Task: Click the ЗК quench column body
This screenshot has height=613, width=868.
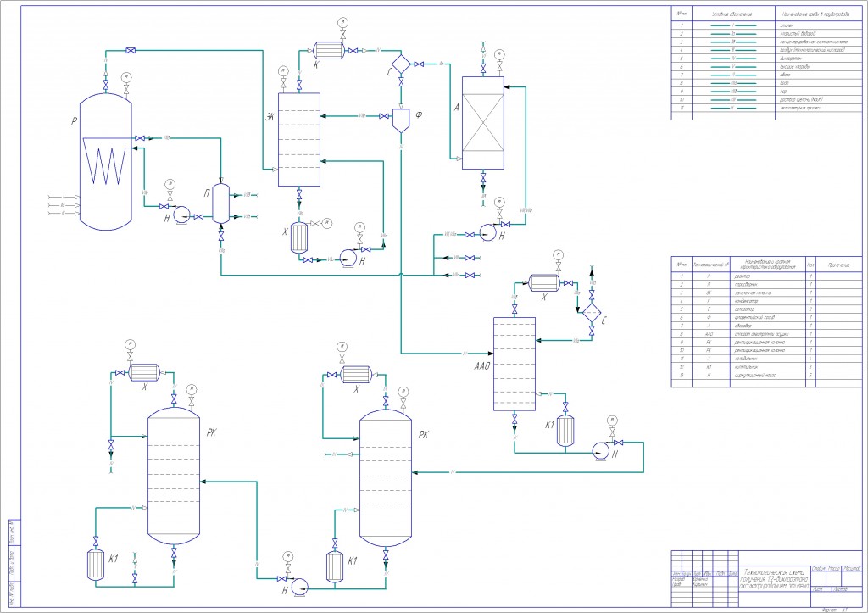Action: coord(299,140)
